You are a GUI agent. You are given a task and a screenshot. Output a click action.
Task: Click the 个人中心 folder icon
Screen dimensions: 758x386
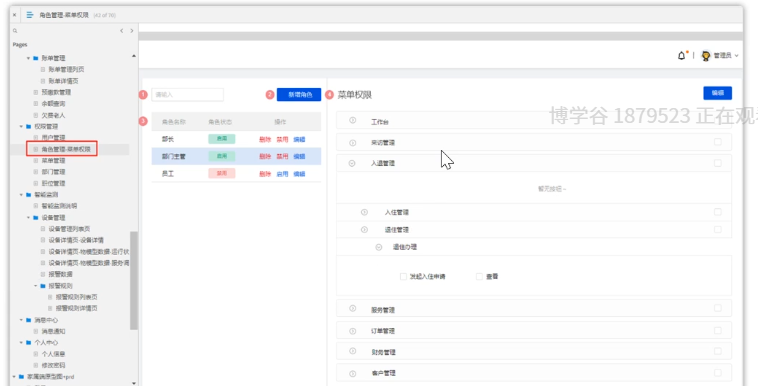coord(29,342)
